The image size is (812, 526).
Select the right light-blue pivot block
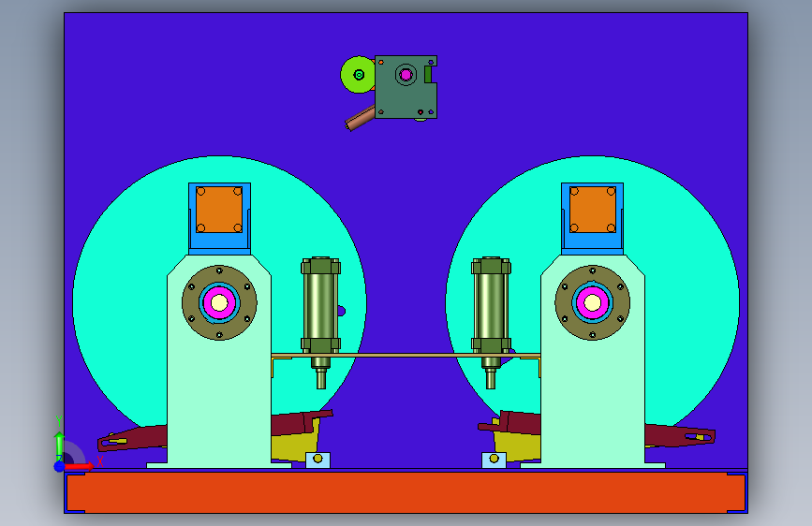click(494, 460)
